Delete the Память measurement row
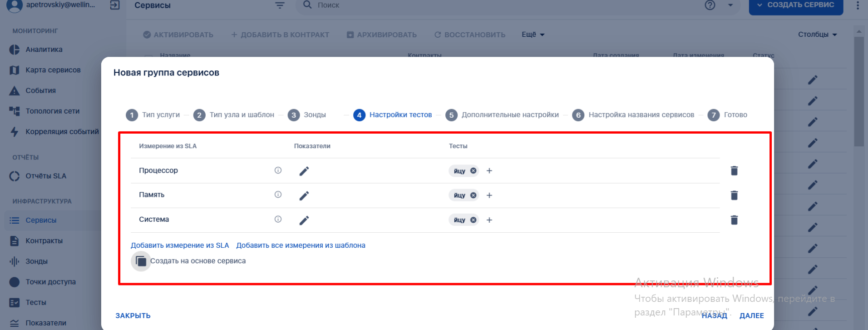The height and width of the screenshot is (330, 868). [734, 195]
